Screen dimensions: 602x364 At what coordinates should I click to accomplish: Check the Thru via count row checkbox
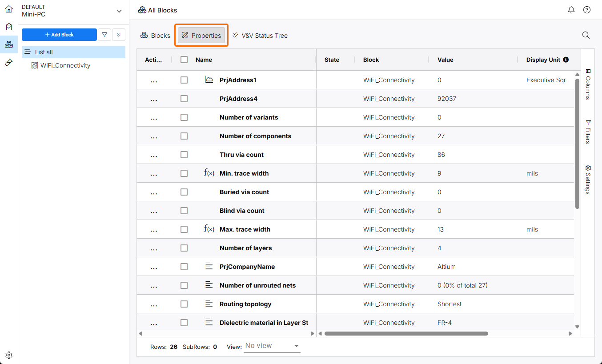[x=184, y=155]
